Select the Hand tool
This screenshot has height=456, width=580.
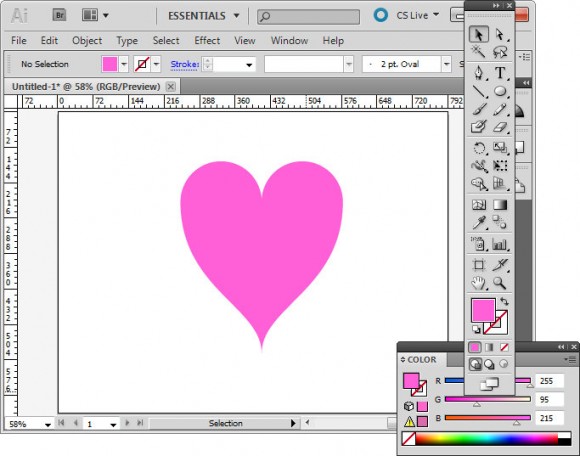pyautogui.click(x=479, y=283)
